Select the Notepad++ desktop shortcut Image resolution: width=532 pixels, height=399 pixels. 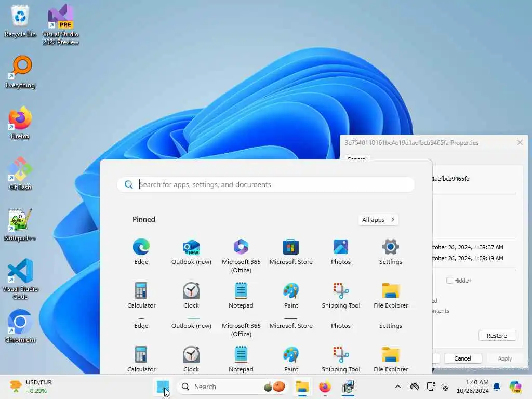(20, 224)
